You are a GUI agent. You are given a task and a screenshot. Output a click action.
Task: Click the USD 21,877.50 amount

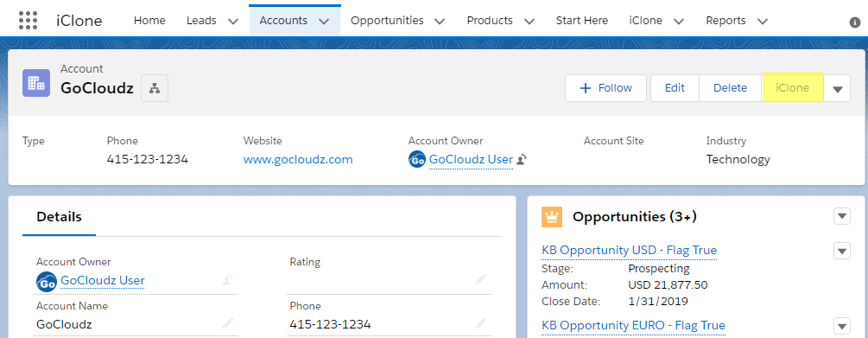[x=668, y=285]
